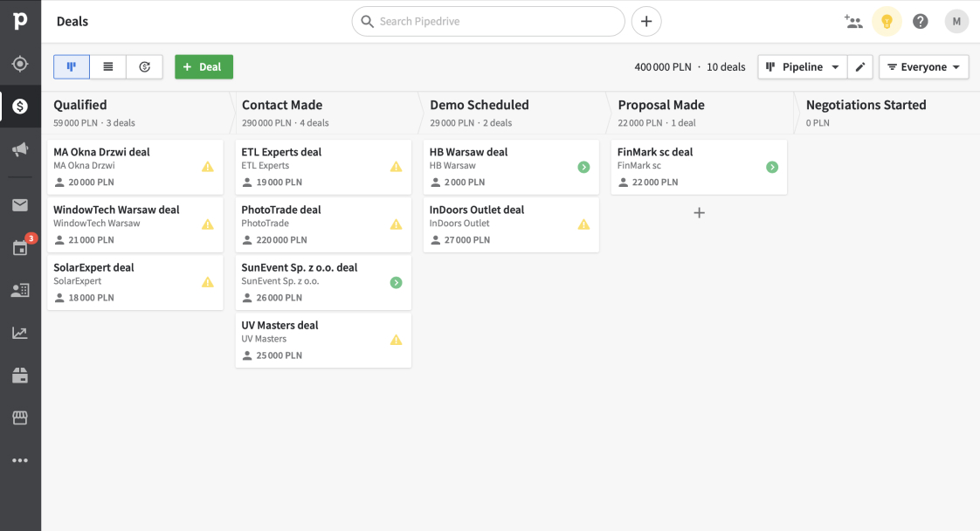The height and width of the screenshot is (531, 980).
Task: Click warning icon on InDoors Outlet deal
Action: pyautogui.click(x=583, y=225)
